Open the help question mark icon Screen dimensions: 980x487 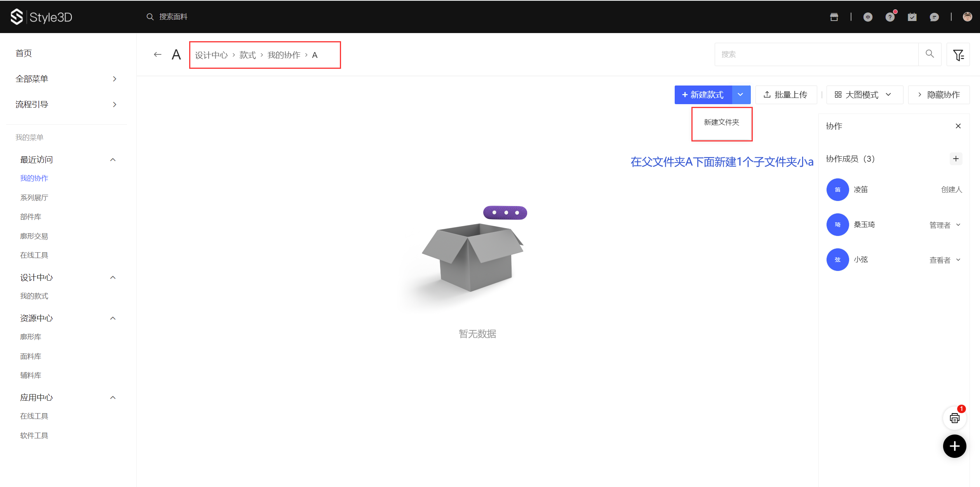tap(890, 17)
